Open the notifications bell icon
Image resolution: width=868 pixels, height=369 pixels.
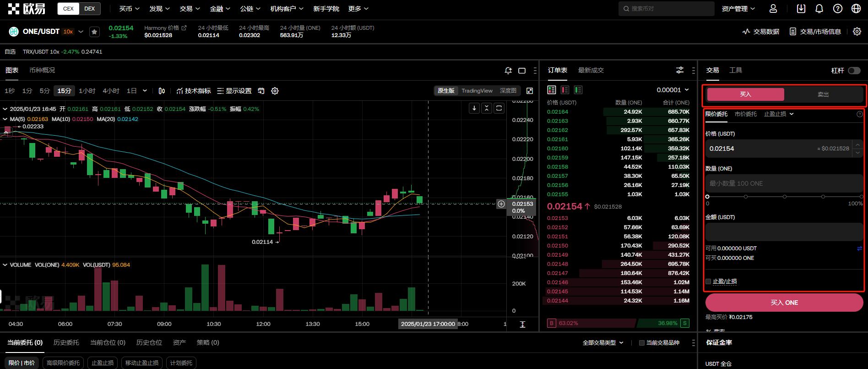pos(819,9)
